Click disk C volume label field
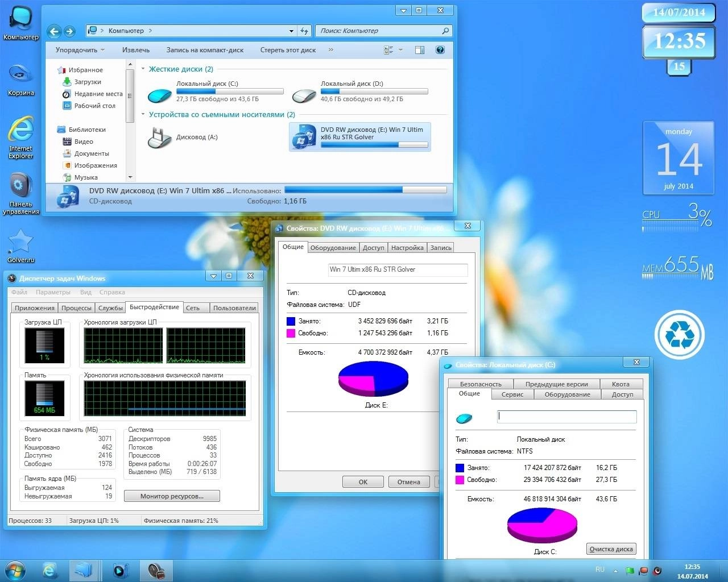Image resolution: width=728 pixels, height=582 pixels. [566, 417]
